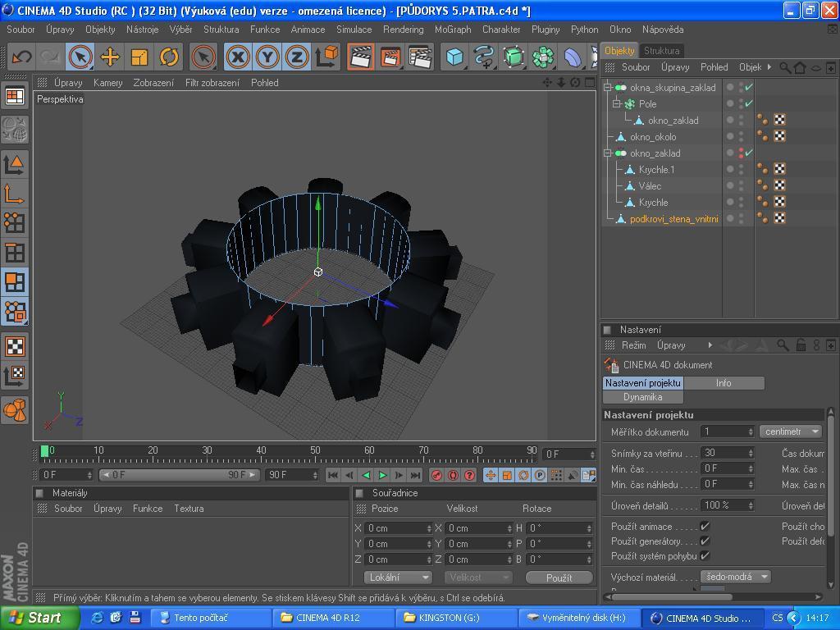Click the world coordinate system icon
Image resolution: width=840 pixels, height=630 pixels.
(x=326, y=57)
